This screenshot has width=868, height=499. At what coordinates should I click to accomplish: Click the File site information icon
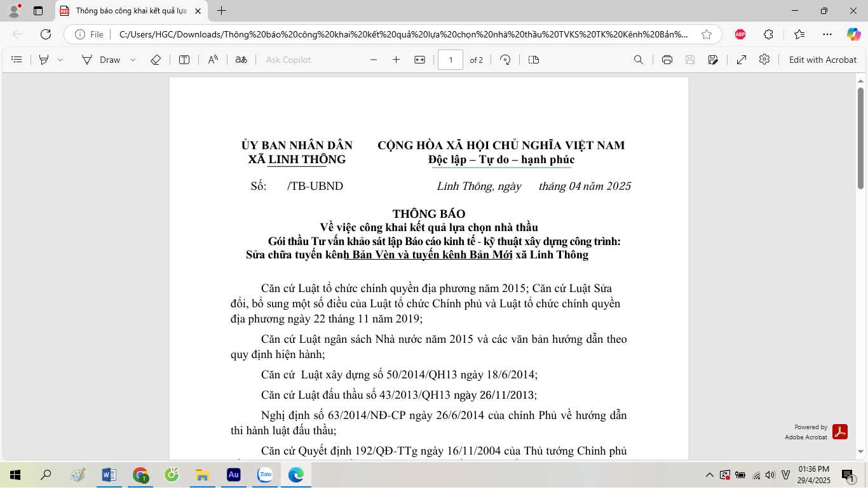point(89,34)
